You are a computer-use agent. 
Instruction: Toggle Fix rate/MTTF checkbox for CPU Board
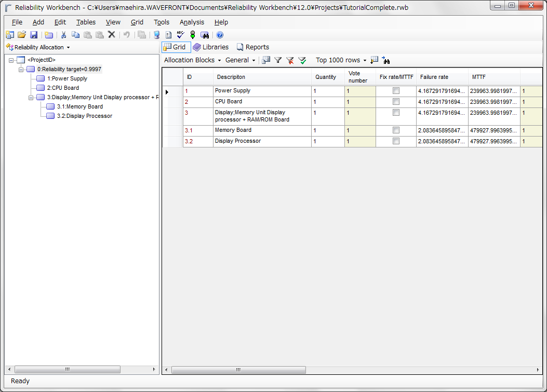click(396, 101)
